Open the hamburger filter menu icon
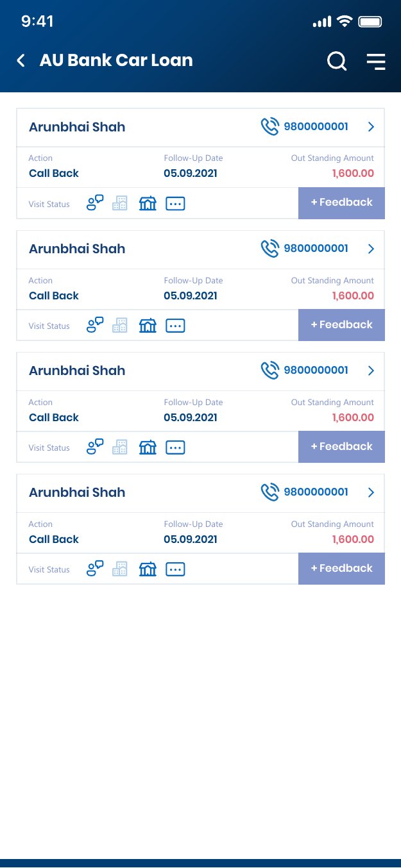Image resolution: width=401 pixels, height=868 pixels. (x=376, y=61)
